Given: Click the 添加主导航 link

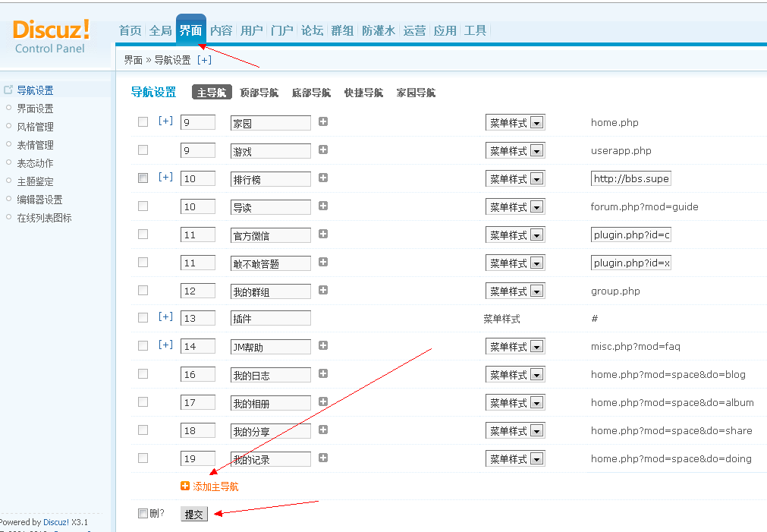Looking at the screenshot, I should click(215, 486).
